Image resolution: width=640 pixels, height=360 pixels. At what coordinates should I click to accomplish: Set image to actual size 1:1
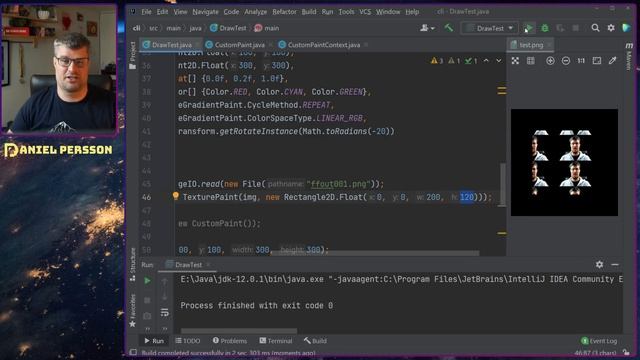(x=581, y=61)
